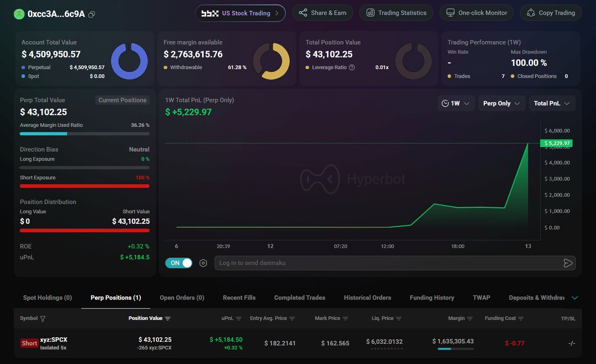596x364 pixels.
Task: Sort by Margin column
Action: (470, 319)
